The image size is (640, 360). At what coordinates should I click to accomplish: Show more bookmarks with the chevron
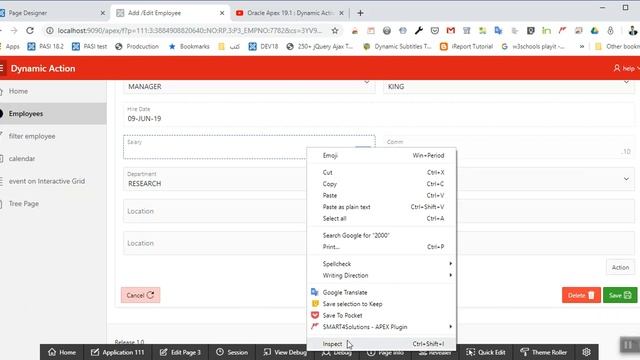582,47
